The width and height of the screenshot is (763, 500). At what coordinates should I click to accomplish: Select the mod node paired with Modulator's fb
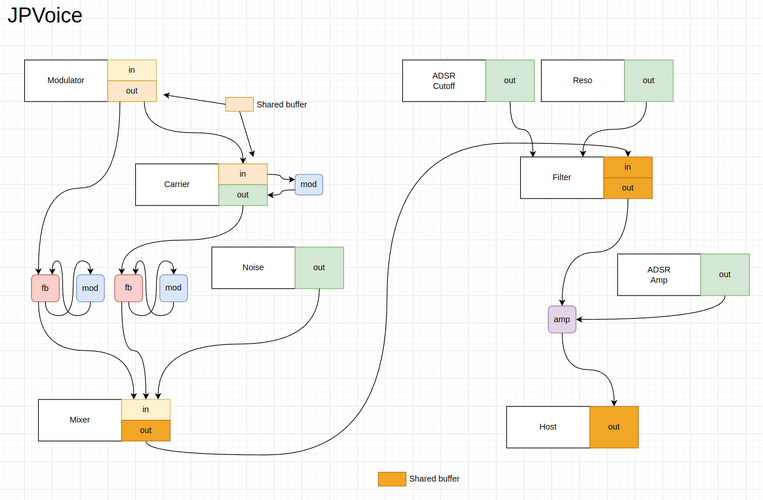91,288
